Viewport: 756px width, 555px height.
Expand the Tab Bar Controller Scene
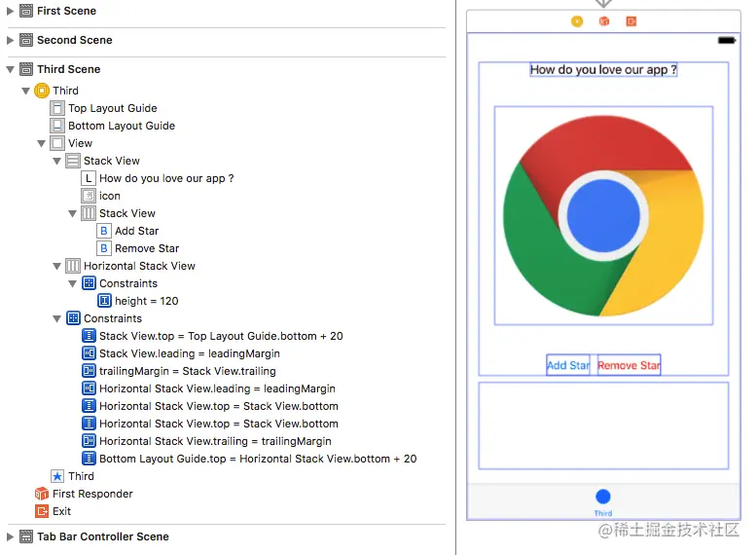tap(11, 536)
